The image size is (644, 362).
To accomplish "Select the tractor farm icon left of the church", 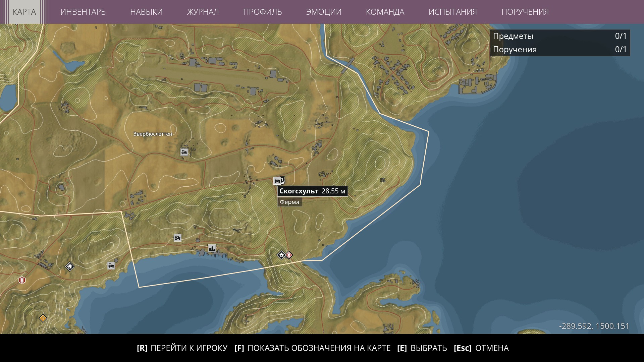I will pyautogui.click(x=177, y=238).
